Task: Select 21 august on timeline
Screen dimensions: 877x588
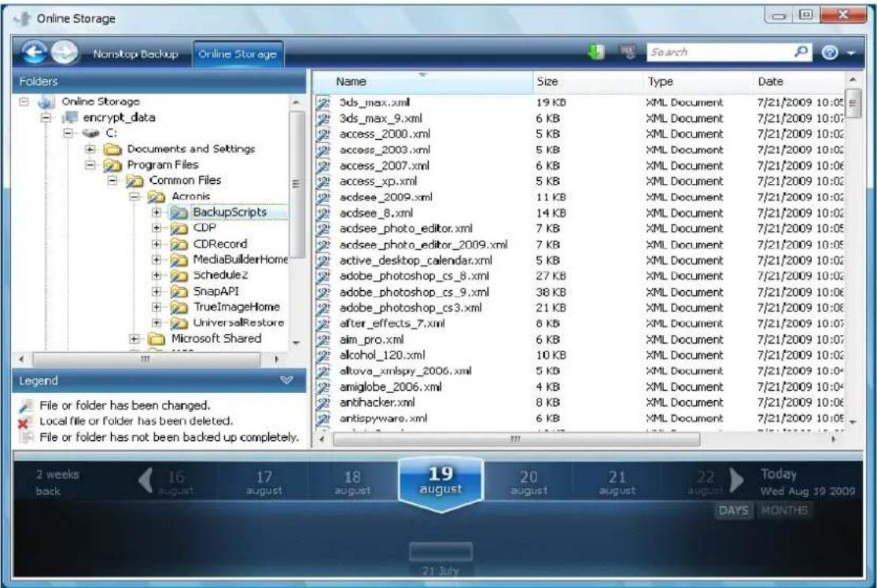Action: (x=617, y=483)
